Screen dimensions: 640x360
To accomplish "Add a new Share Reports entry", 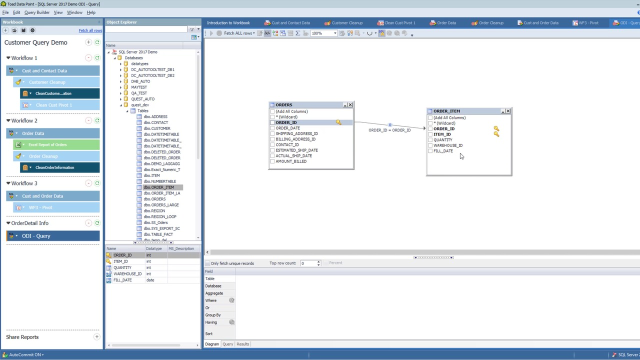I will click(x=97, y=337).
